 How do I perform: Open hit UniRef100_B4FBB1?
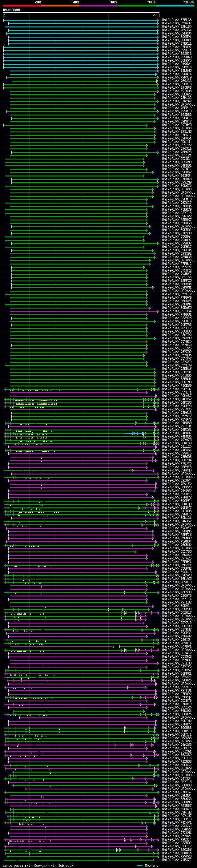point(176,165)
